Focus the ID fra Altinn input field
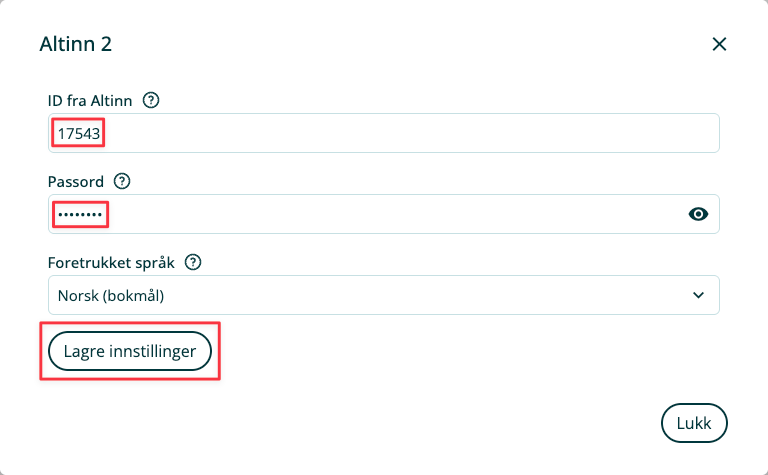This screenshot has height=475, width=768. coord(400,133)
